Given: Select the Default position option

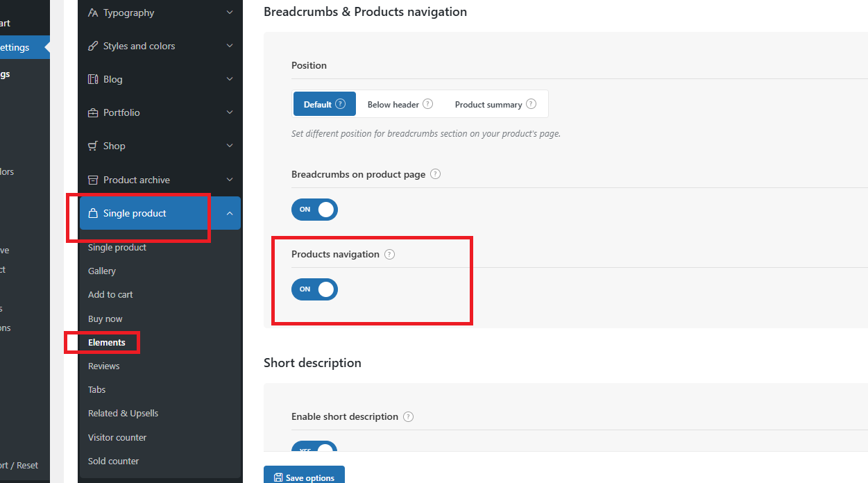Looking at the screenshot, I should [x=325, y=104].
